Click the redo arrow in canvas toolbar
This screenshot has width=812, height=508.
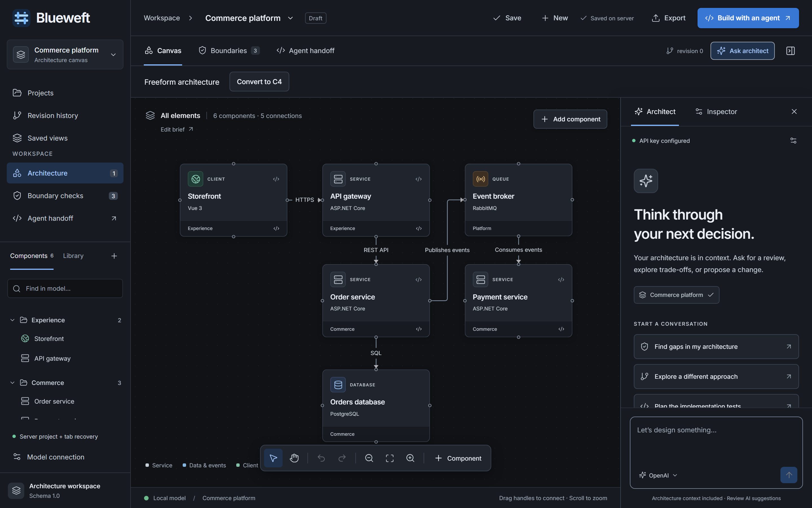(342, 458)
